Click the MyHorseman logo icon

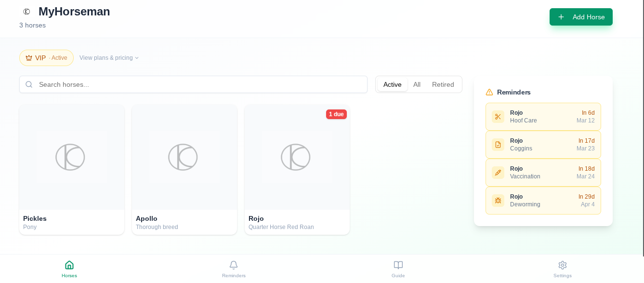coord(26,12)
